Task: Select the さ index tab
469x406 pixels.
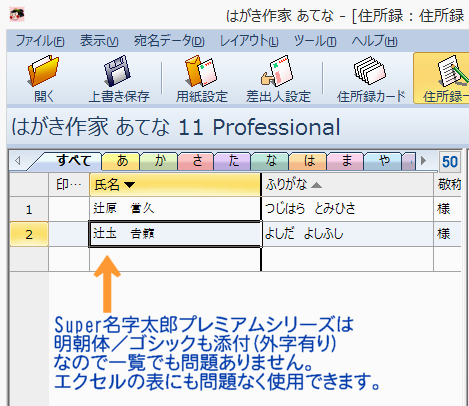Action: (x=197, y=161)
